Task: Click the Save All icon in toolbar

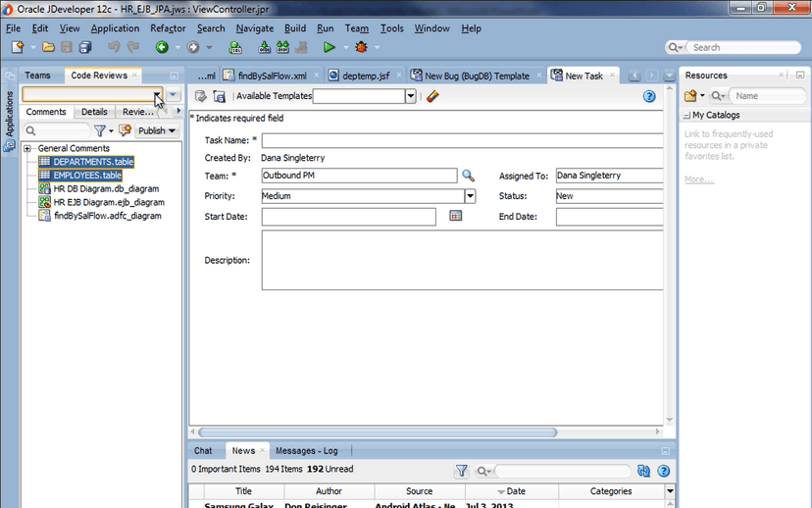Action: tap(85, 47)
